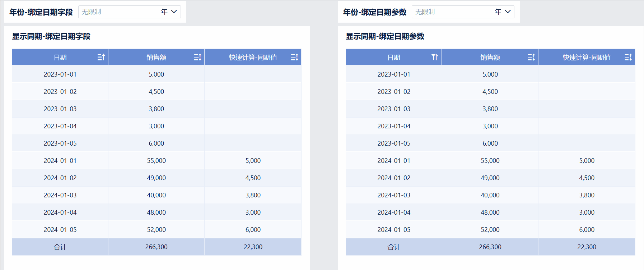Click 销售额 header text in 绑定日期参数 table
644x270 pixels.
490,58
